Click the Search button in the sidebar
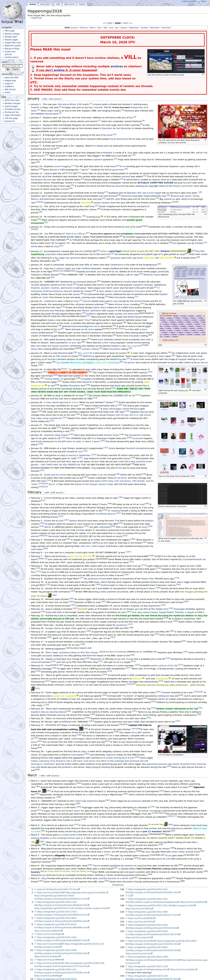This screenshot has height=980, width=210. [16, 69]
